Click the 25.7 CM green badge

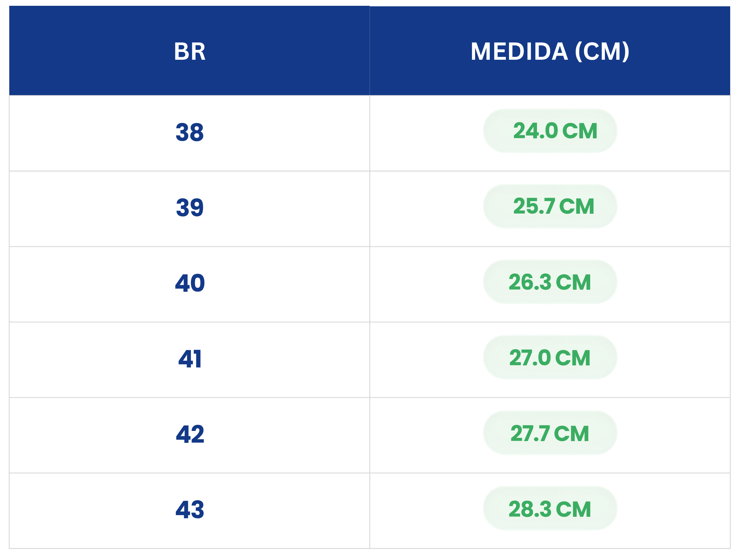point(550,206)
